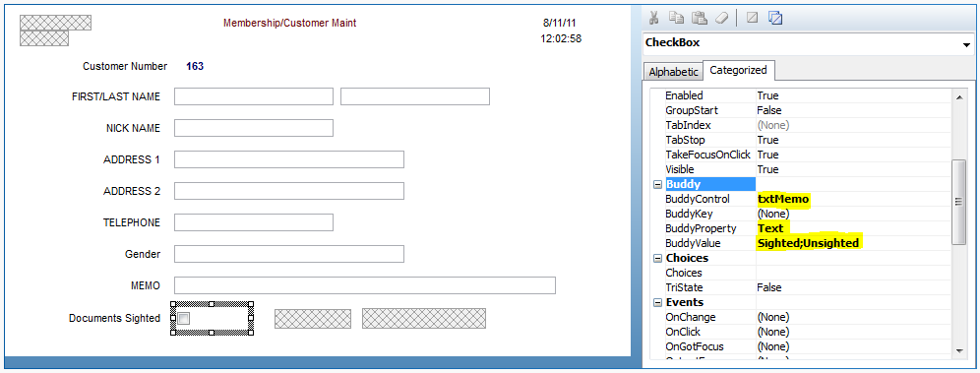The width and height of the screenshot is (980, 373).
Task: Select the BuddyValue property name
Action: 693,243
